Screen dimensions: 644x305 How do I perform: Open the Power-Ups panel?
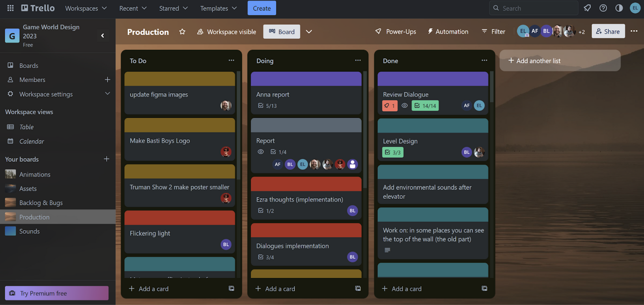point(395,31)
